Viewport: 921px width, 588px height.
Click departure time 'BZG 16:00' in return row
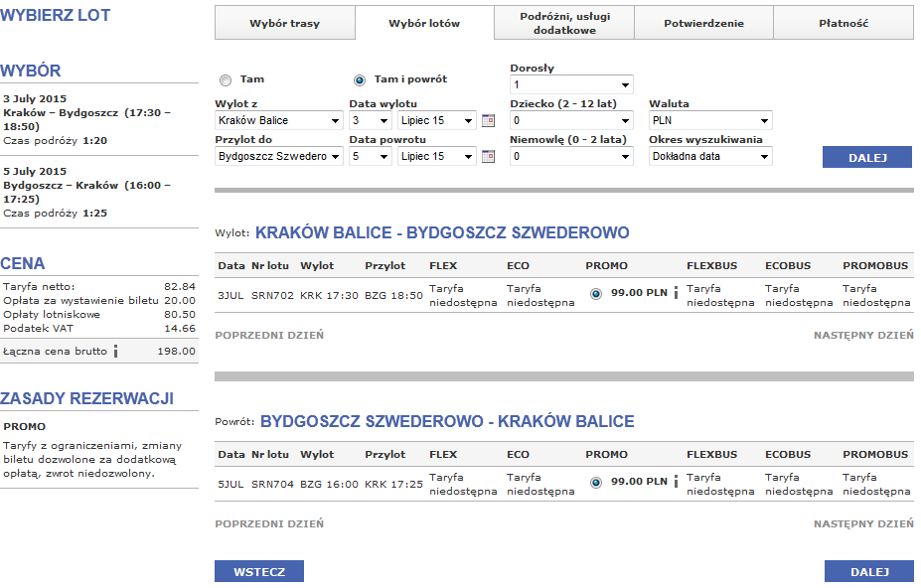[329, 484]
